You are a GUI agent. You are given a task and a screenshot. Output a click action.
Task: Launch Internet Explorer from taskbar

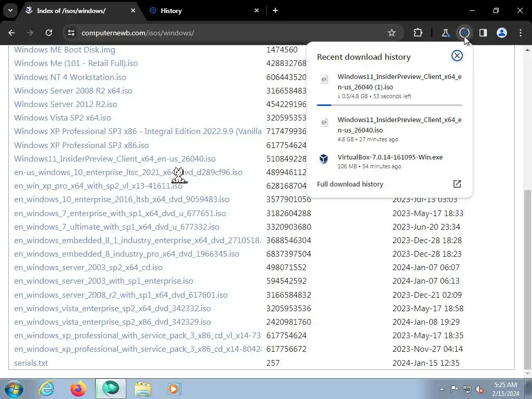tap(46, 389)
